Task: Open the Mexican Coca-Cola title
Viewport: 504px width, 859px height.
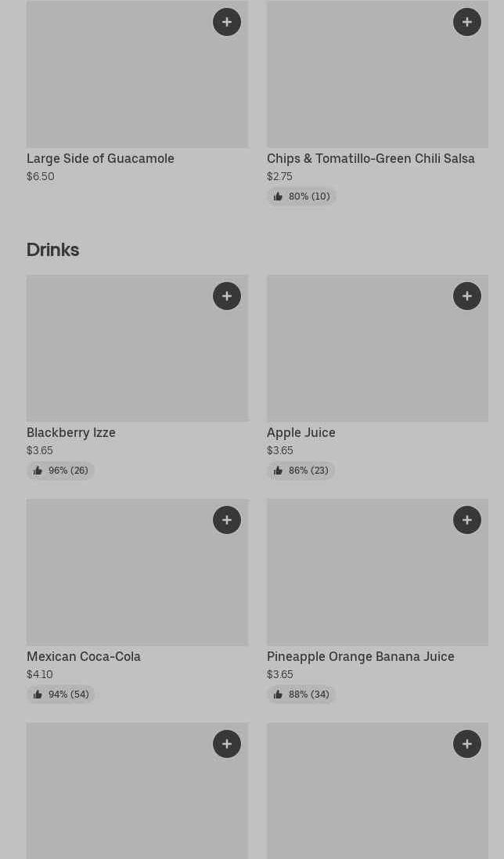Action: [84, 656]
